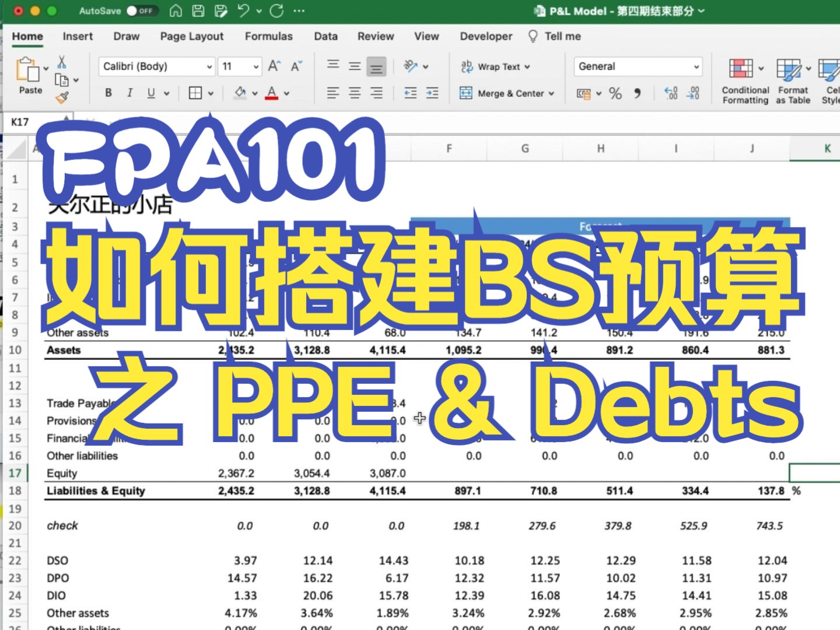This screenshot has width=840, height=630.
Task: Select the Data tab
Action: click(x=325, y=36)
